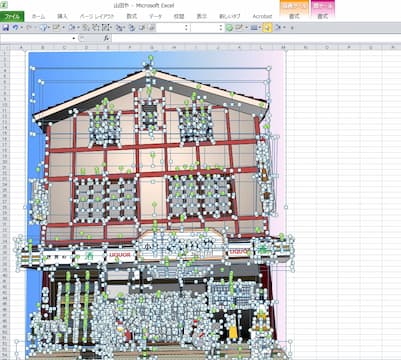Open the 表示 (View) ribbon tab

(x=202, y=16)
